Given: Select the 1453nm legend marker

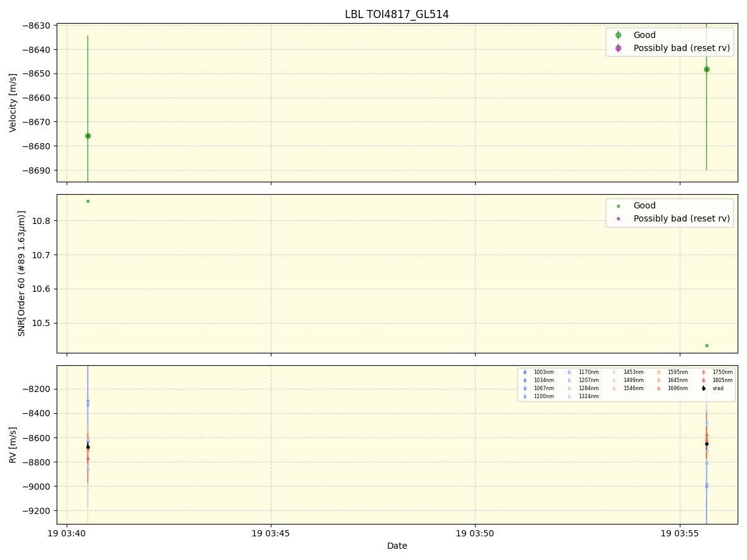Looking at the screenshot, I should tap(614, 372).
